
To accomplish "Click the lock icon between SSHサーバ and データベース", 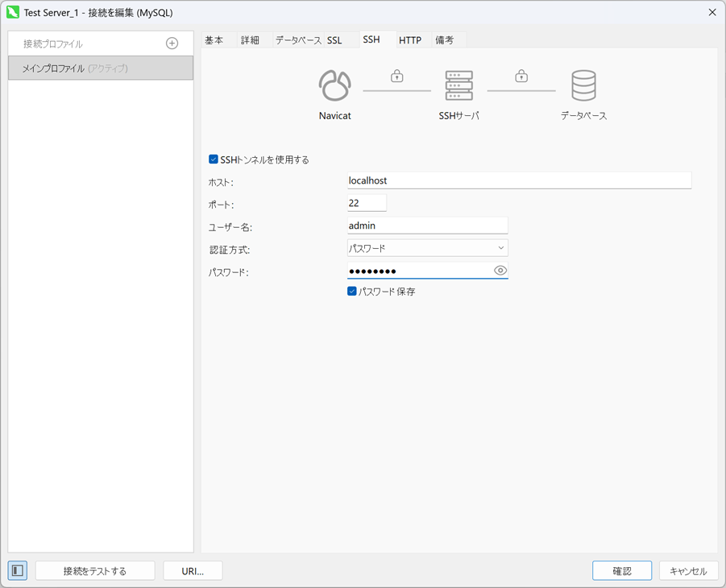I will coord(521,76).
